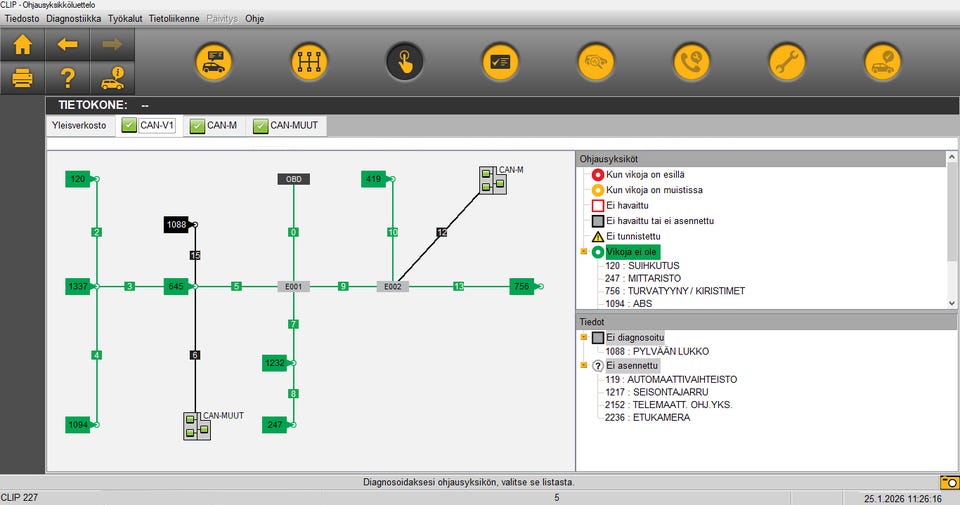The height and width of the screenshot is (505, 960).
Task: Select 2152 : TELEMAATT. OHJ.YKS. entry
Action: tap(669, 405)
